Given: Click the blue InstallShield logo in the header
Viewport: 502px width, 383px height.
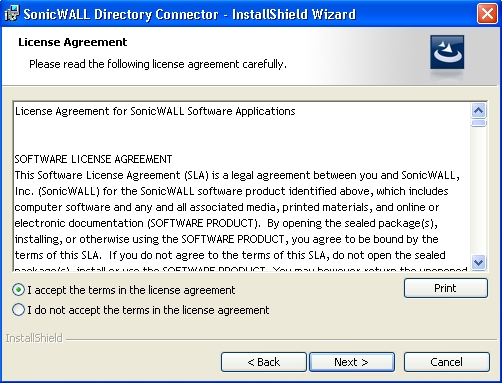Looking at the screenshot, I should 447,52.
